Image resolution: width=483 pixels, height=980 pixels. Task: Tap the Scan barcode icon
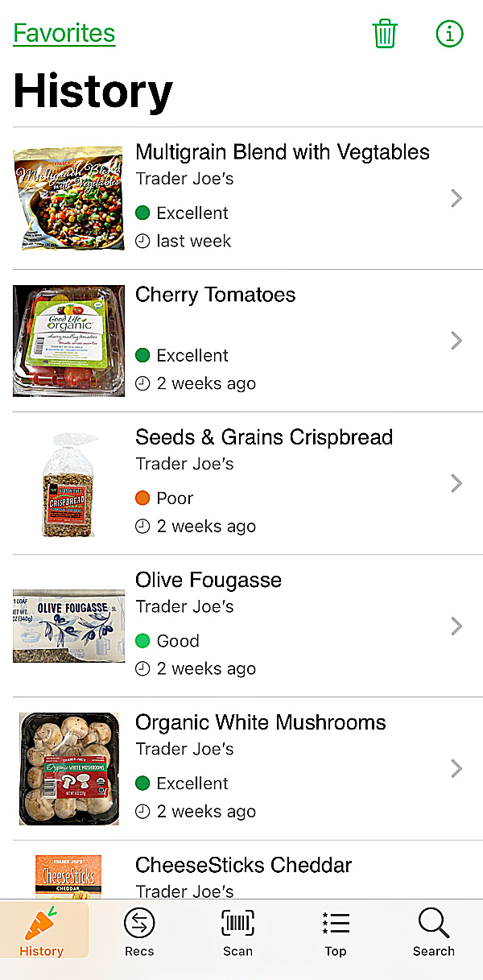point(237,924)
